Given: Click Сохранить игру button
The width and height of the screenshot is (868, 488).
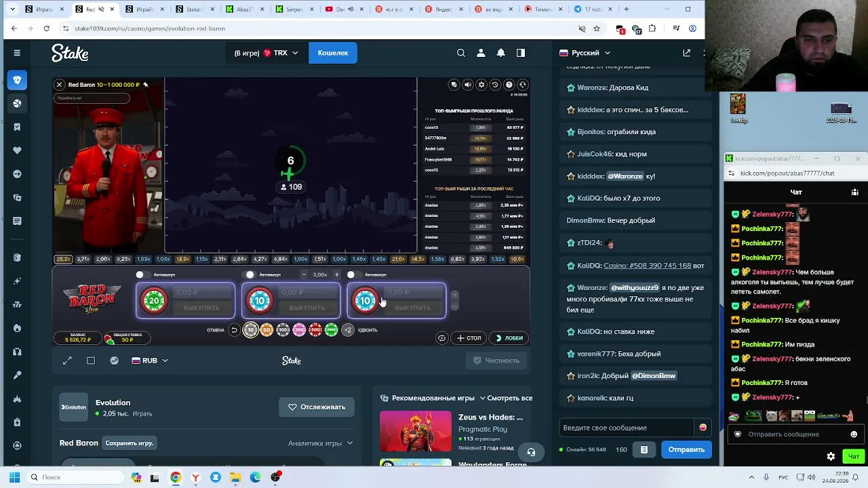Looking at the screenshot, I should pyautogui.click(x=130, y=443).
